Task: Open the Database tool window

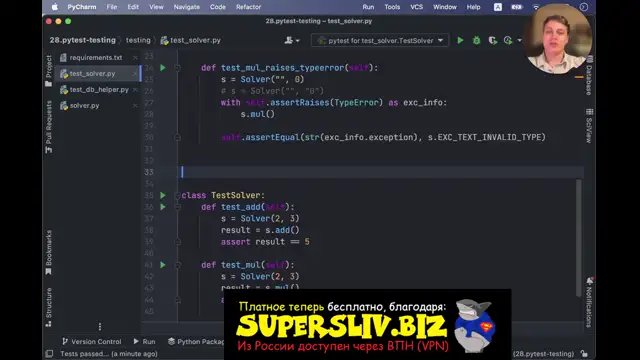Action: pos(589,76)
